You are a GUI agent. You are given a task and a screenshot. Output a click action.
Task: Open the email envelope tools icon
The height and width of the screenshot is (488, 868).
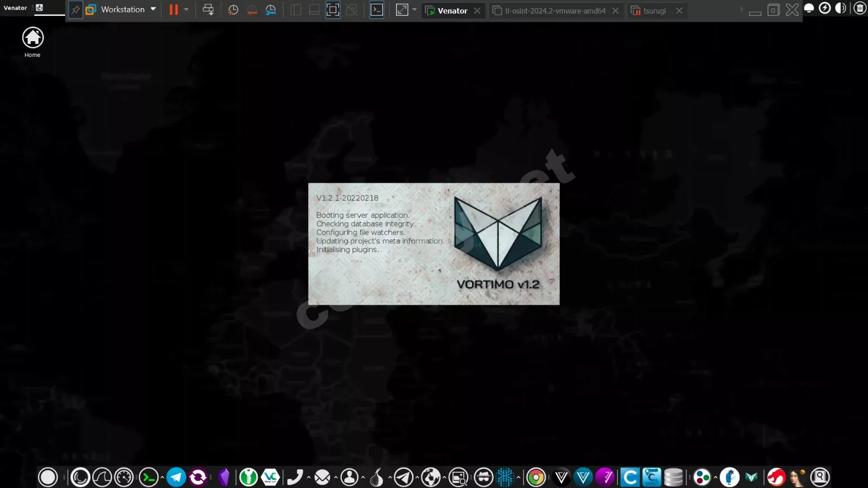pos(322,477)
